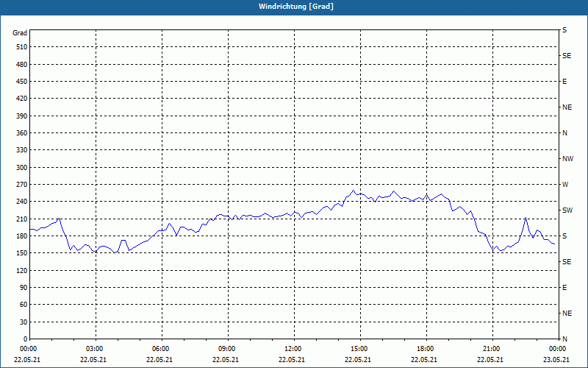Click the 00:00 label above 23.05.21
Screen dimensions: 588x368
pyautogui.click(x=558, y=349)
